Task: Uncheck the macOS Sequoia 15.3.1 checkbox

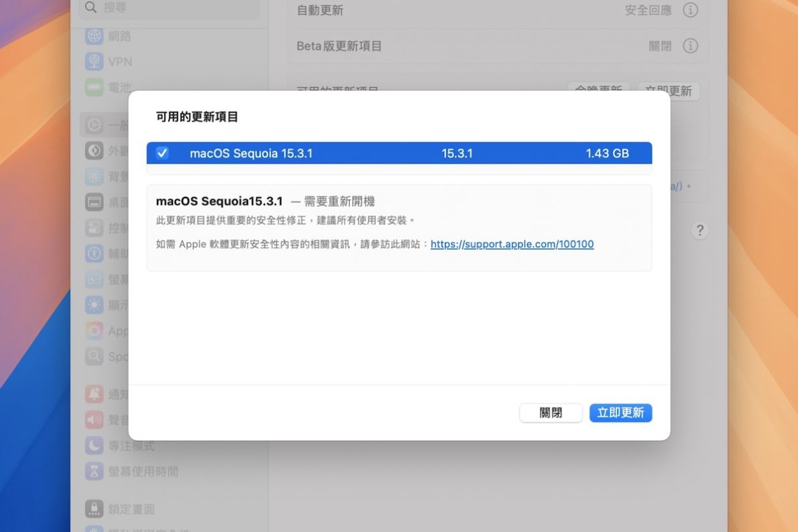Action: [x=162, y=153]
